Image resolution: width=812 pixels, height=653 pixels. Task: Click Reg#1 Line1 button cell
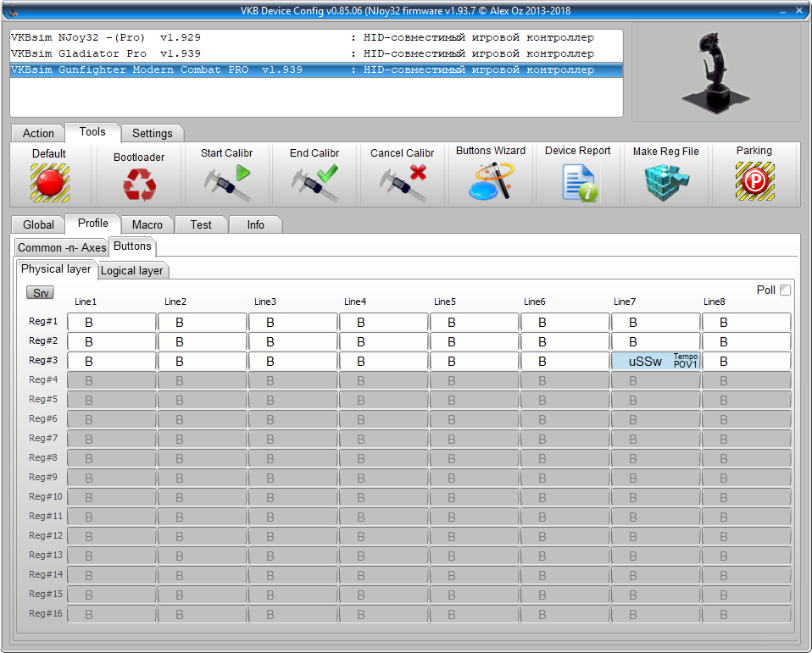click(111, 322)
